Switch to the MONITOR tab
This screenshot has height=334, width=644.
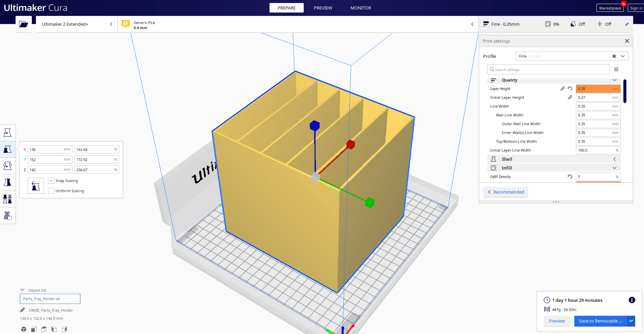361,8
